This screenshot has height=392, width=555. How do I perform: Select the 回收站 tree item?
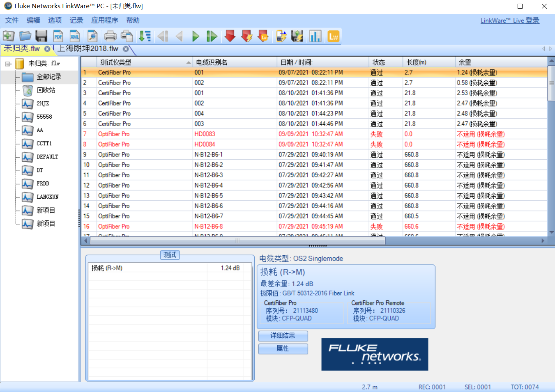click(x=46, y=90)
